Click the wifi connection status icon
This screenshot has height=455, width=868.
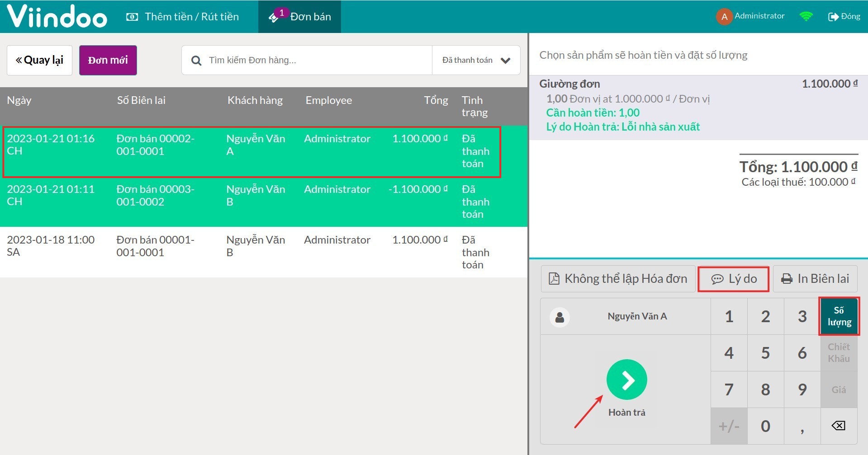click(x=806, y=17)
